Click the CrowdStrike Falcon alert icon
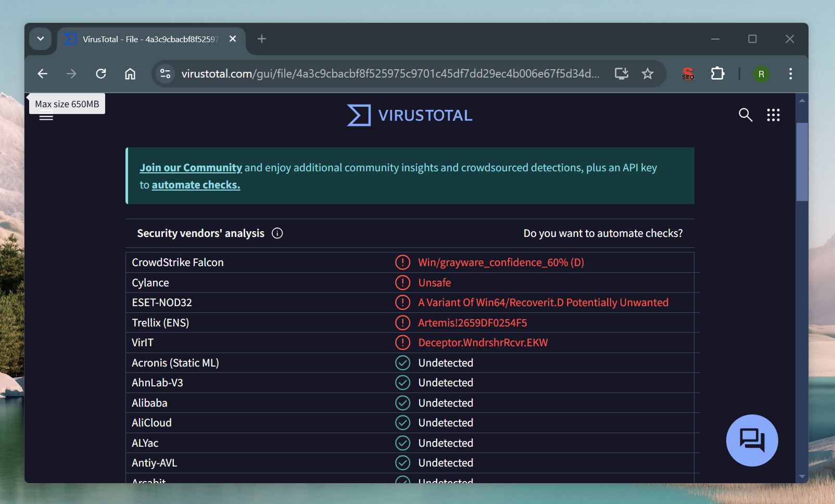The width and height of the screenshot is (835, 504). tap(402, 262)
